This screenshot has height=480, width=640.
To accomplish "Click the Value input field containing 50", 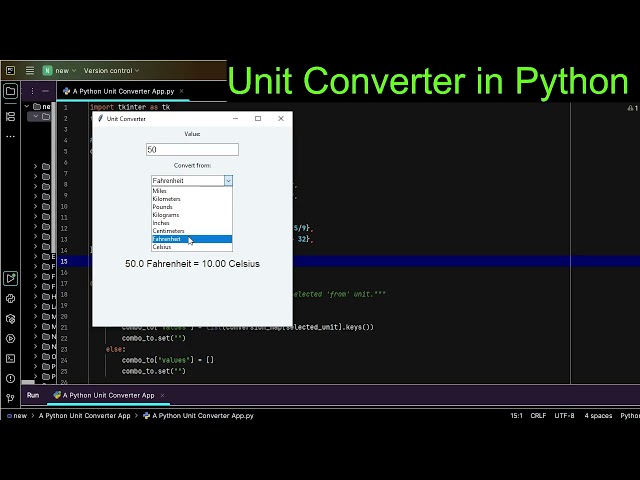I will [192, 149].
